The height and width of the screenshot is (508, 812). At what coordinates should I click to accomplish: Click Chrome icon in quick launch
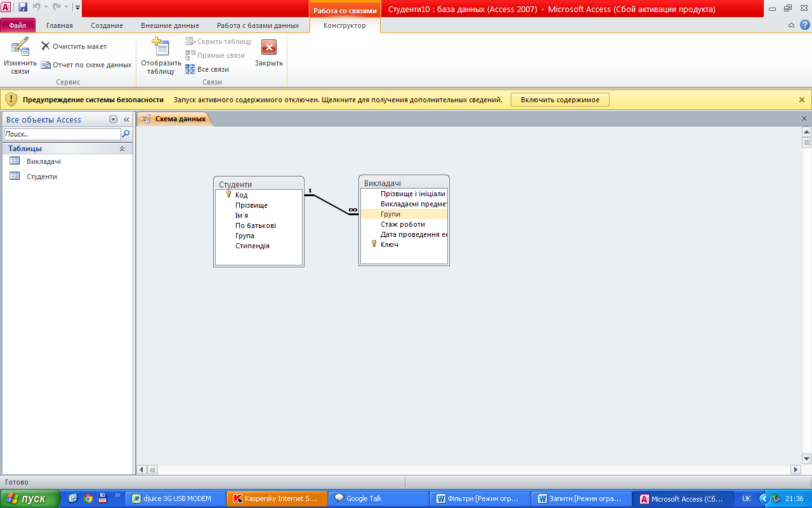coord(88,498)
